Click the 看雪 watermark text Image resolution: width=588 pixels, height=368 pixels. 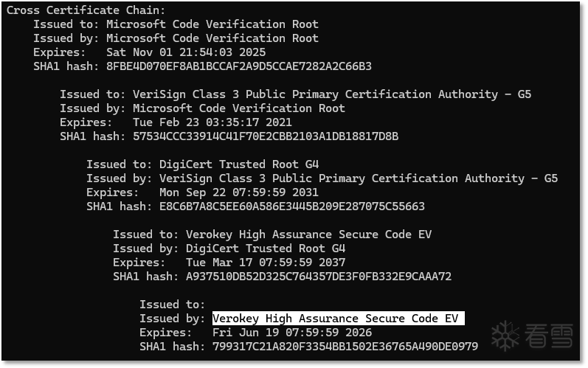549,337
